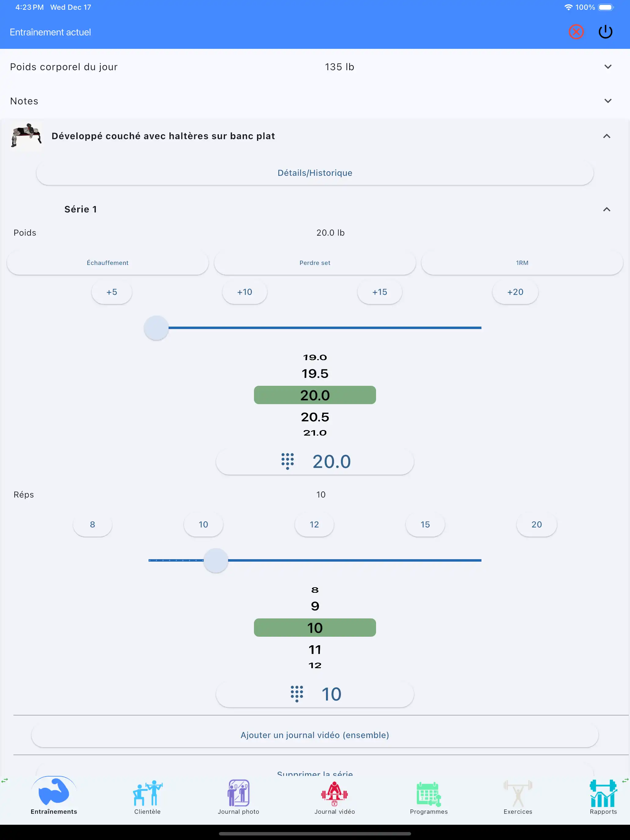Select the Exercices weightlifter icon
Image resolution: width=630 pixels, height=840 pixels.
pyautogui.click(x=518, y=794)
